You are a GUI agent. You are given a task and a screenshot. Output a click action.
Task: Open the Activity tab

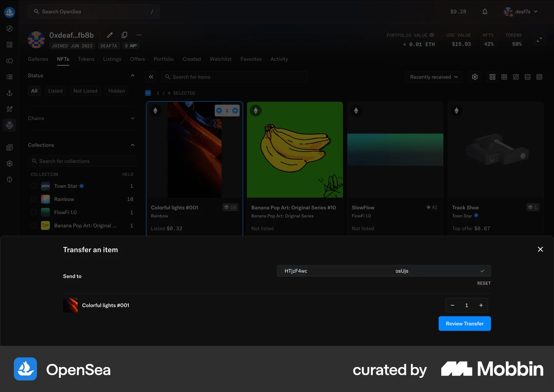pos(279,59)
